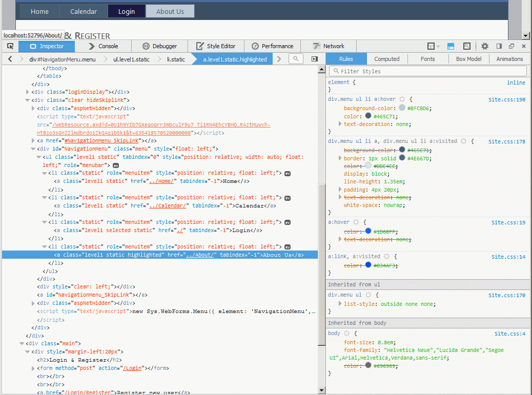Image resolution: width=532 pixels, height=395 pixels.
Task: Activate the element picker tool
Action: point(10,46)
